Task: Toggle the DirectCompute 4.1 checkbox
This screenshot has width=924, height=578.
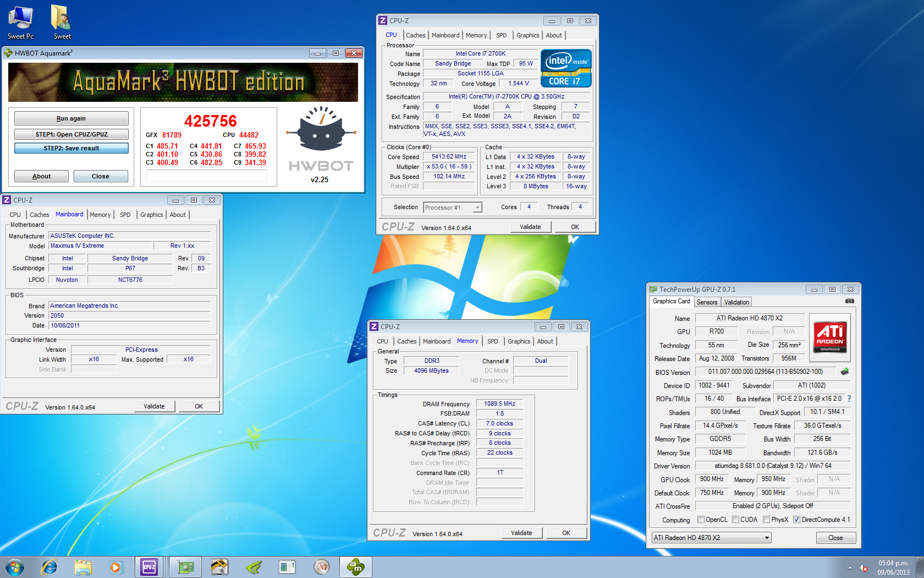Action: click(x=796, y=520)
